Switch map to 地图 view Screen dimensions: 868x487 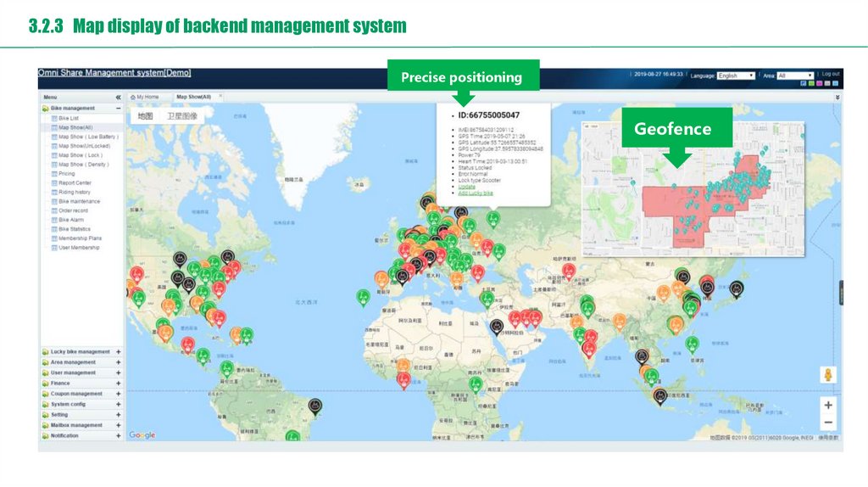[145, 115]
